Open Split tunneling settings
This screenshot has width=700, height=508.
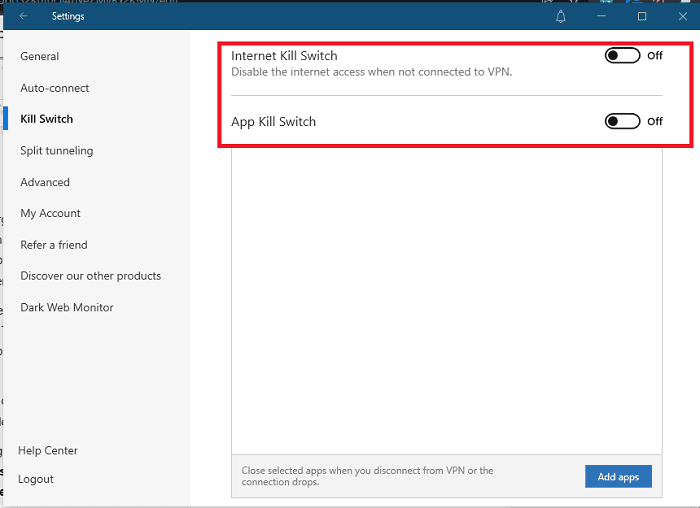[x=57, y=151]
